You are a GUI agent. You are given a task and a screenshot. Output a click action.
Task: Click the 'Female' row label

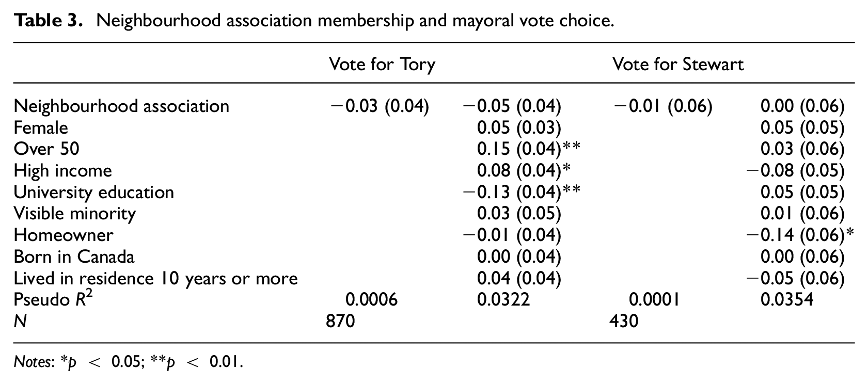(x=41, y=127)
